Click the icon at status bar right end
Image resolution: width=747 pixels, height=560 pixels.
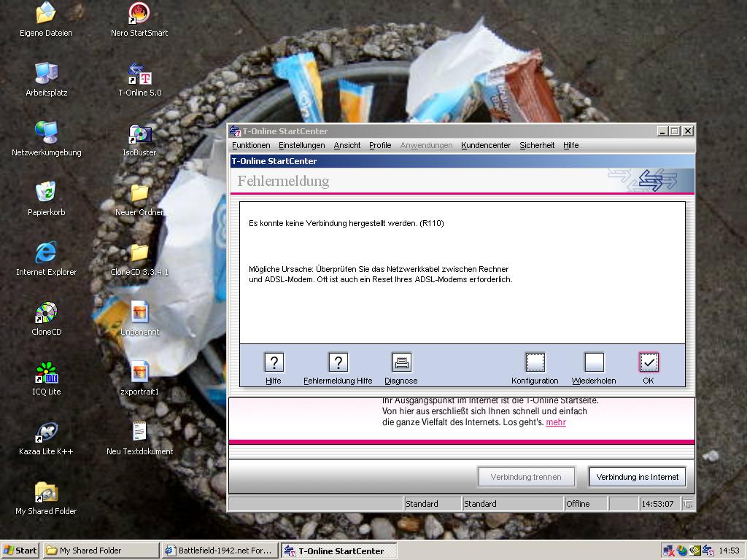coord(688,504)
